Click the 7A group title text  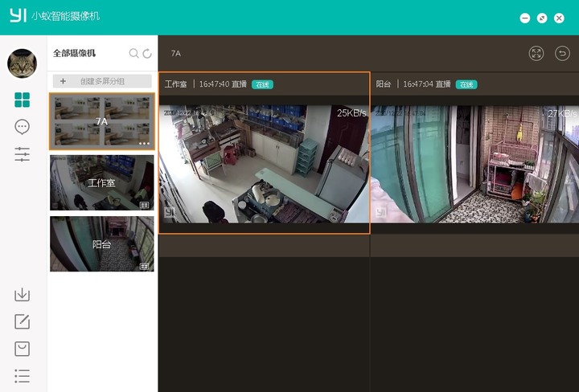click(x=176, y=54)
